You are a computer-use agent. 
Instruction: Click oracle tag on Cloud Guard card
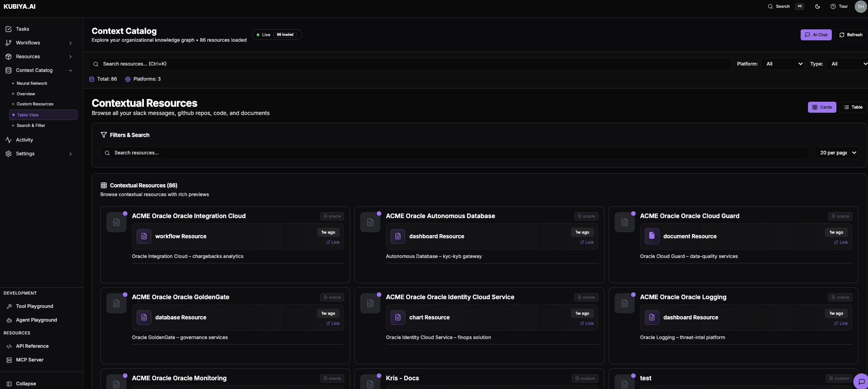click(x=841, y=216)
